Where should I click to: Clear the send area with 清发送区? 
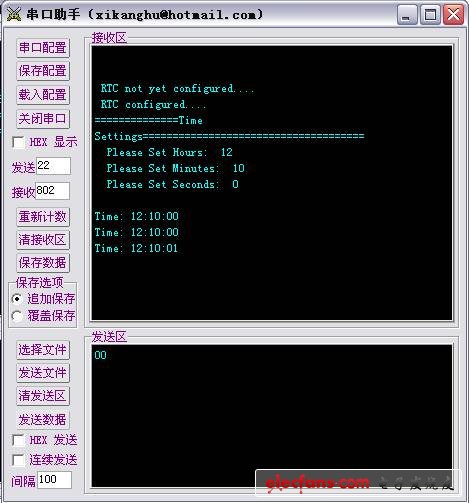pyautogui.click(x=43, y=396)
